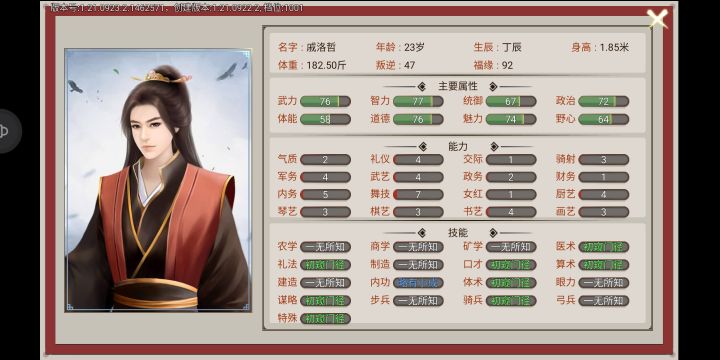
Task: Click the 技能 section header
Action: tap(458, 233)
